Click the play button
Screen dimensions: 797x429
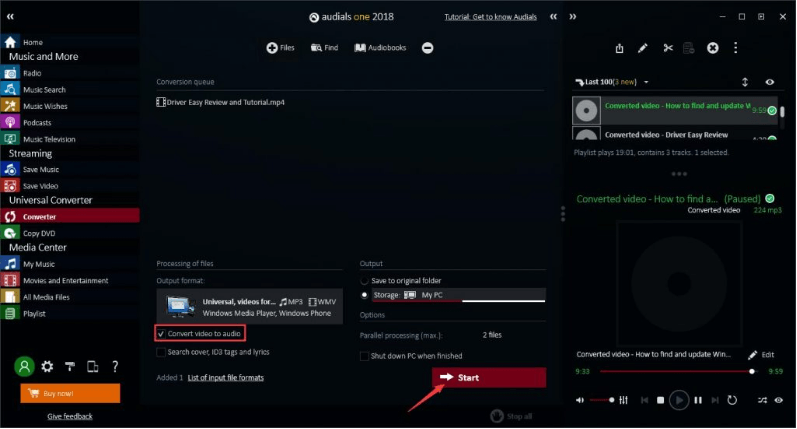pyautogui.click(x=679, y=401)
